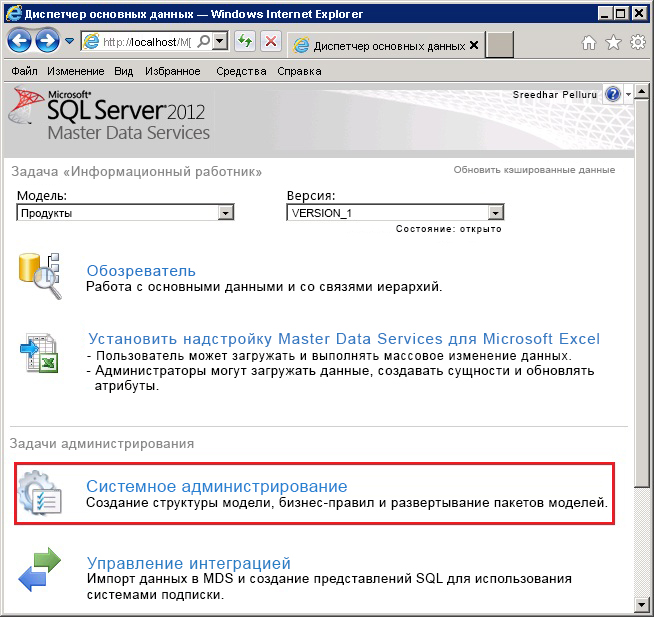
Task: Open the Системное администрирование link
Action: tap(217, 486)
